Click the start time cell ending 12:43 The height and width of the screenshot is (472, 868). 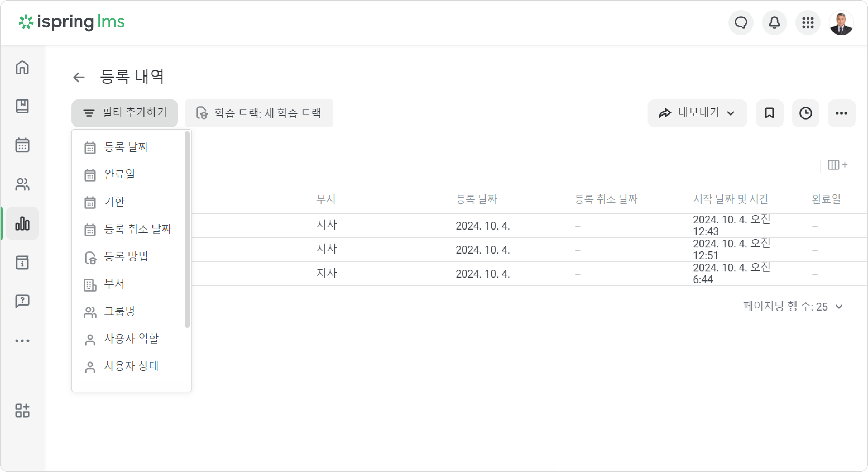732,226
